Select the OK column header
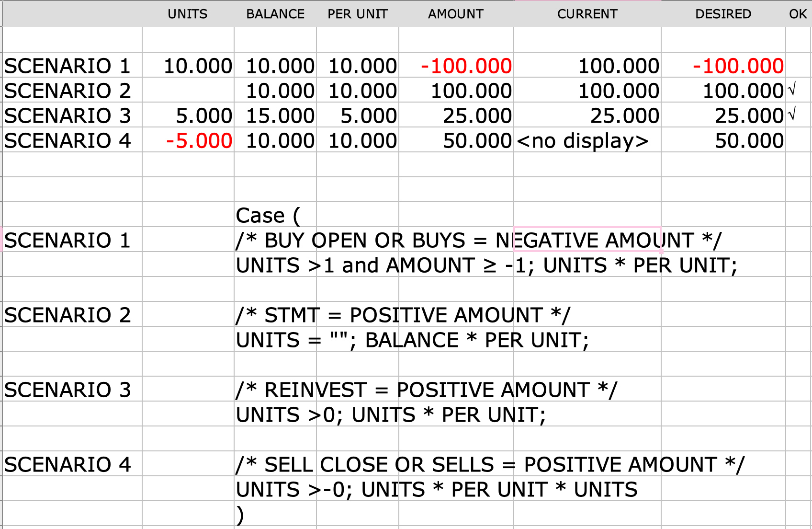812x529 pixels. click(x=798, y=14)
